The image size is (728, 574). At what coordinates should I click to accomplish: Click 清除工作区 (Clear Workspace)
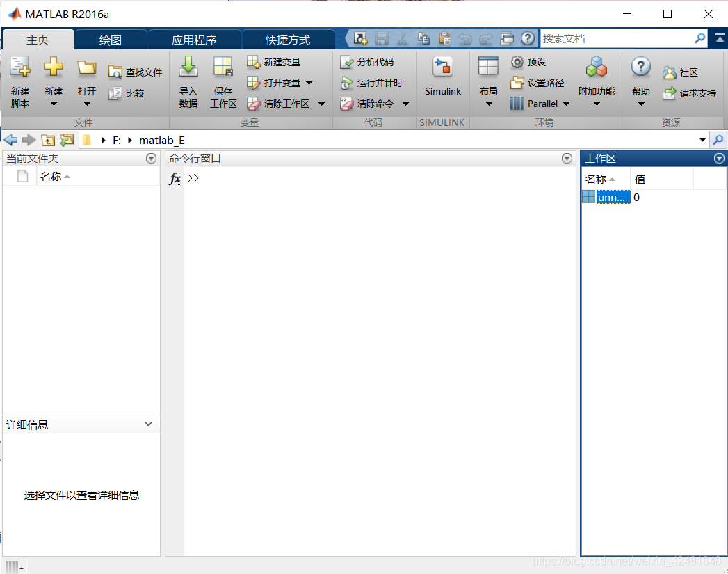tap(277, 104)
